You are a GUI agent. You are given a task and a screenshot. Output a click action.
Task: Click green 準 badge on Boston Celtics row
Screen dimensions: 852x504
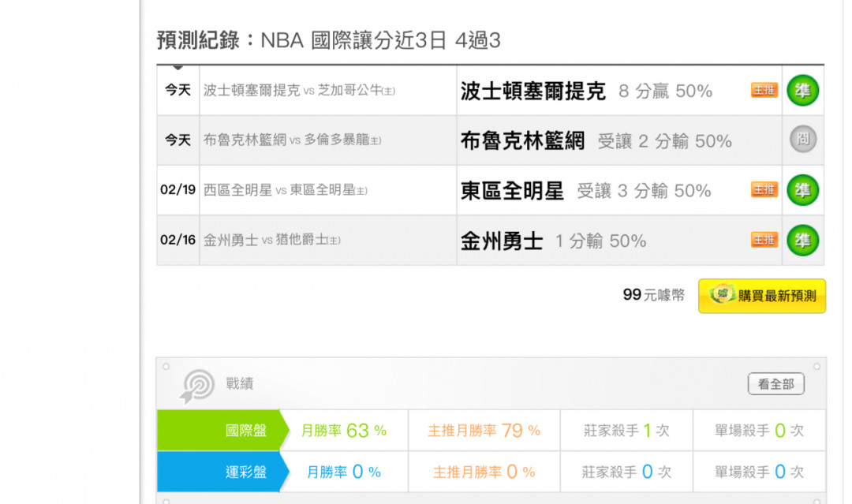pos(803,91)
